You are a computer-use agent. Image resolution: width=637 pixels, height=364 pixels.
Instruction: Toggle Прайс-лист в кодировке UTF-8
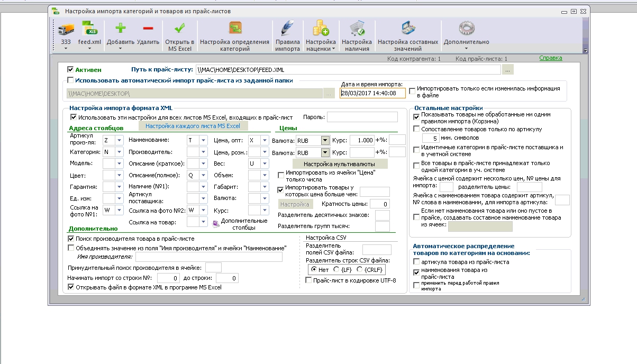click(x=309, y=280)
